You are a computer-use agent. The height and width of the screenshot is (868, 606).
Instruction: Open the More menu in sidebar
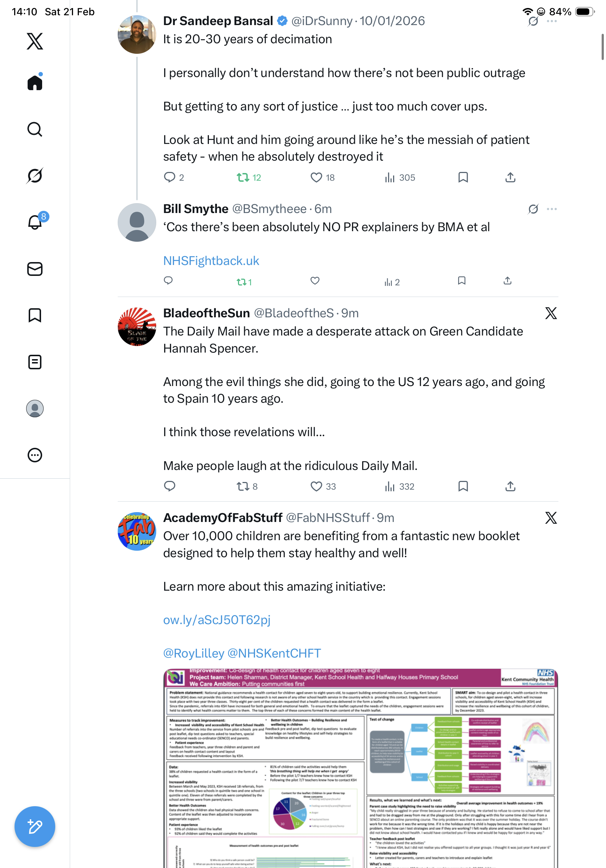(x=35, y=455)
